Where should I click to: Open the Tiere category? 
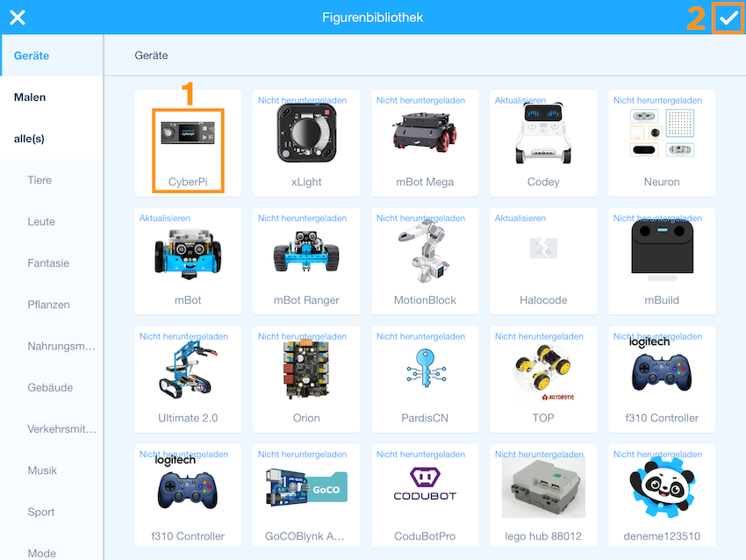coord(39,180)
